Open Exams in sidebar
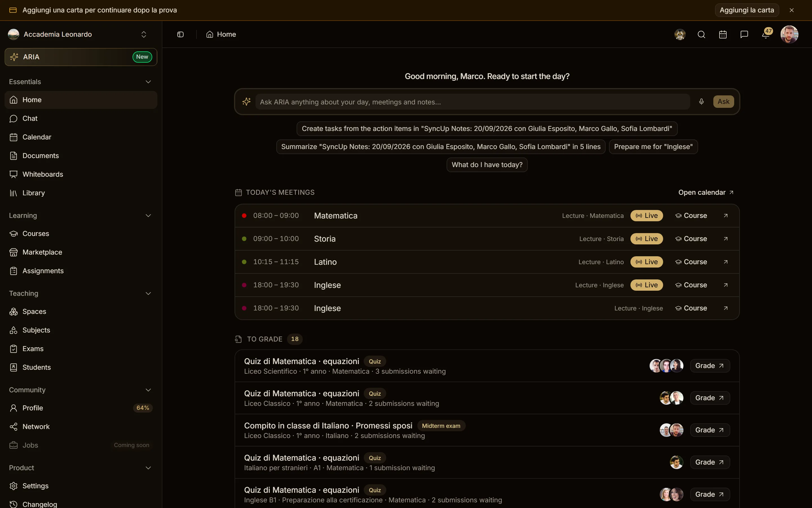The image size is (812, 508). click(81, 349)
